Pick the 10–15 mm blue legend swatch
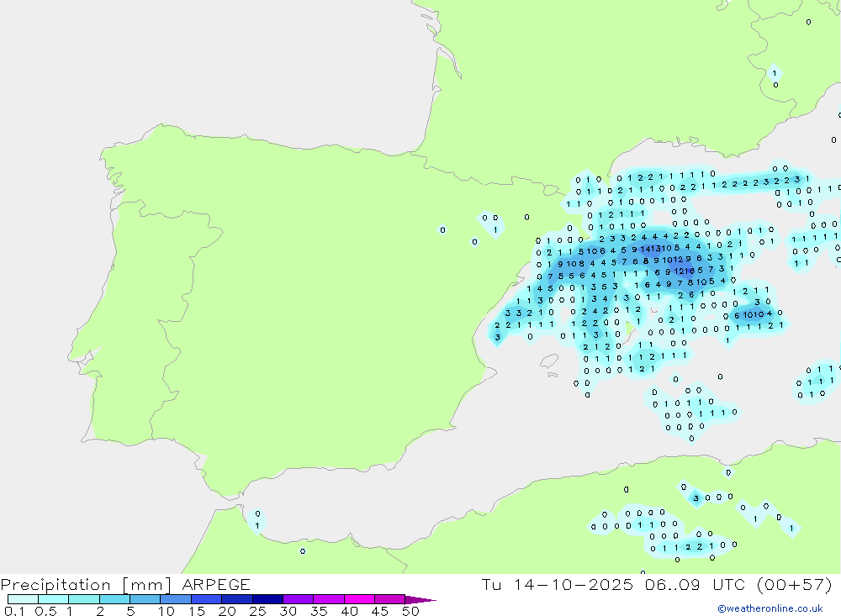The image size is (841, 616). click(x=176, y=599)
